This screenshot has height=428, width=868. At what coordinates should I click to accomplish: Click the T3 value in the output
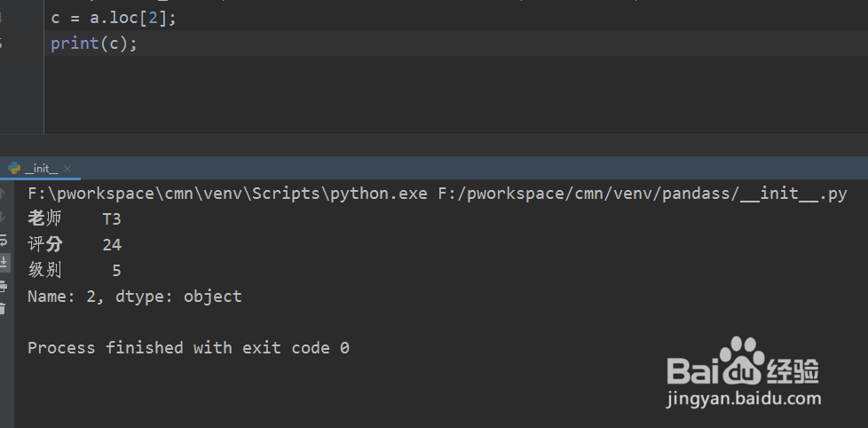(x=112, y=219)
